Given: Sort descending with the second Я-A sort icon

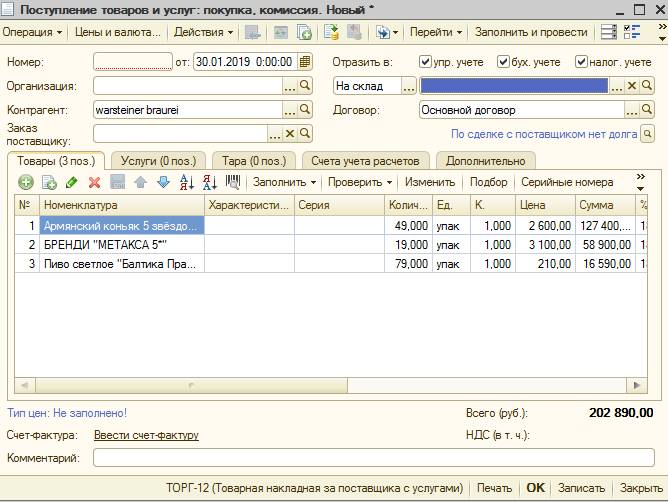Looking at the screenshot, I should pyautogui.click(x=210, y=182).
